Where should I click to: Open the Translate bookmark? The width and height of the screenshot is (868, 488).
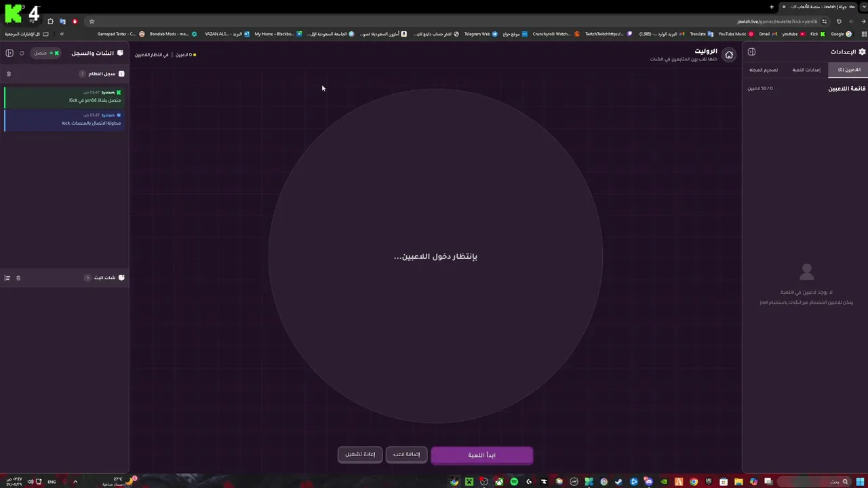tap(701, 34)
